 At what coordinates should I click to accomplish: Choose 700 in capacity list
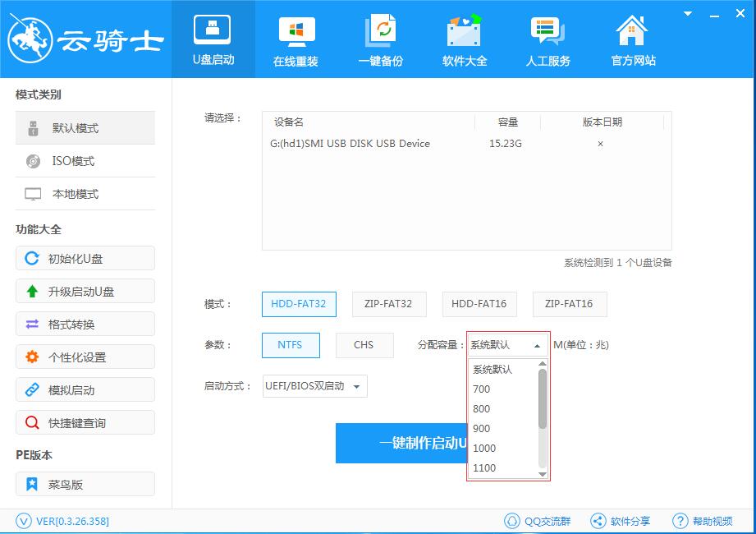tap(503, 389)
